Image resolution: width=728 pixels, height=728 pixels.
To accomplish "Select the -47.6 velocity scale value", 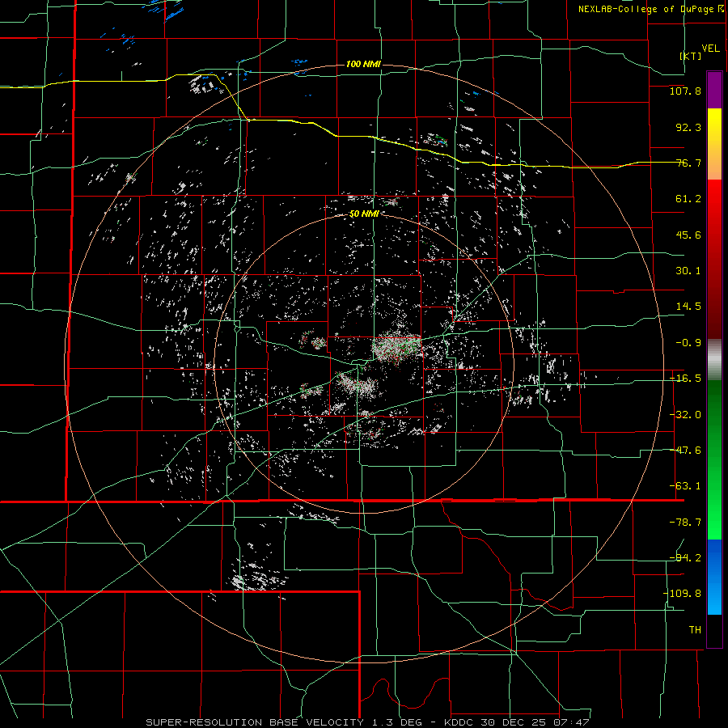I will click(685, 451).
